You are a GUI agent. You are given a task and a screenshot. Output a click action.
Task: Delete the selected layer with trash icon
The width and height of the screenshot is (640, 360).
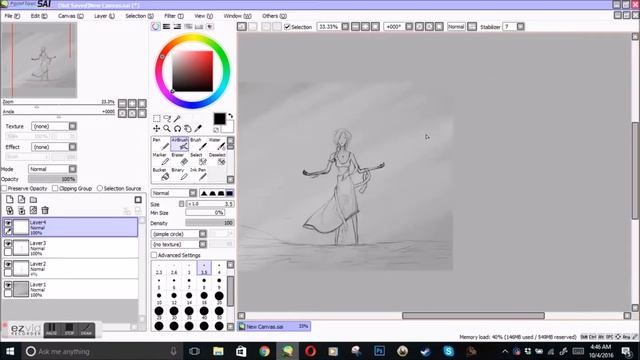[x=45, y=210]
